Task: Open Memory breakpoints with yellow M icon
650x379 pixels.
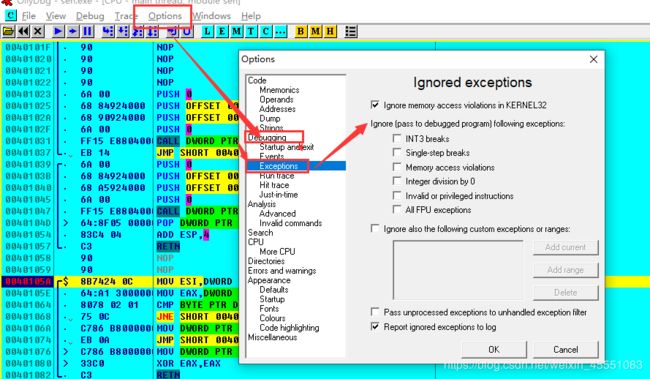Action: (315, 32)
